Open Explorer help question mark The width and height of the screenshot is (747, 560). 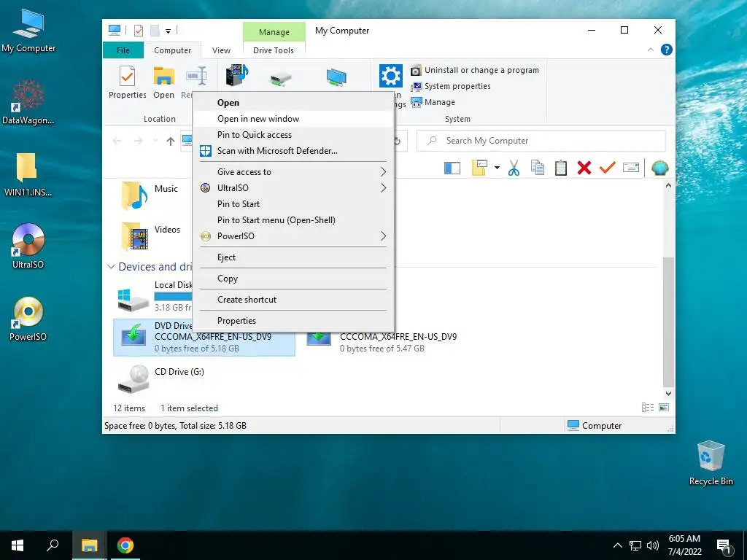click(x=667, y=50)
